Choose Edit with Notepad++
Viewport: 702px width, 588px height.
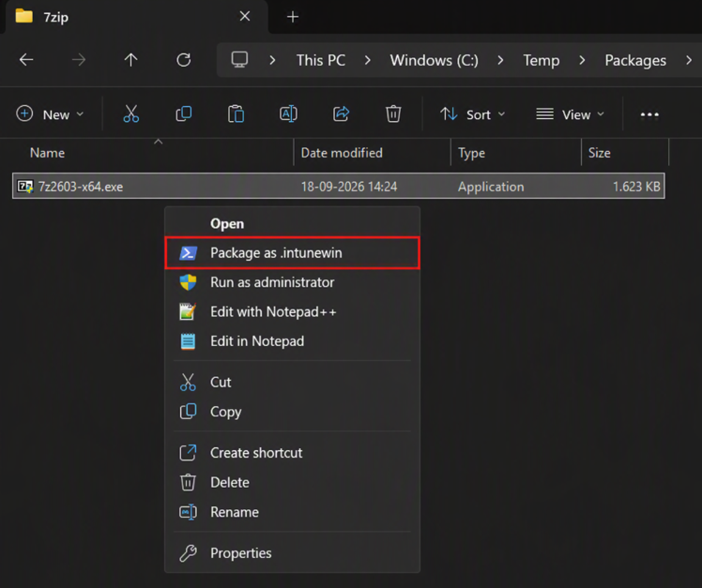tap(293, 311)
